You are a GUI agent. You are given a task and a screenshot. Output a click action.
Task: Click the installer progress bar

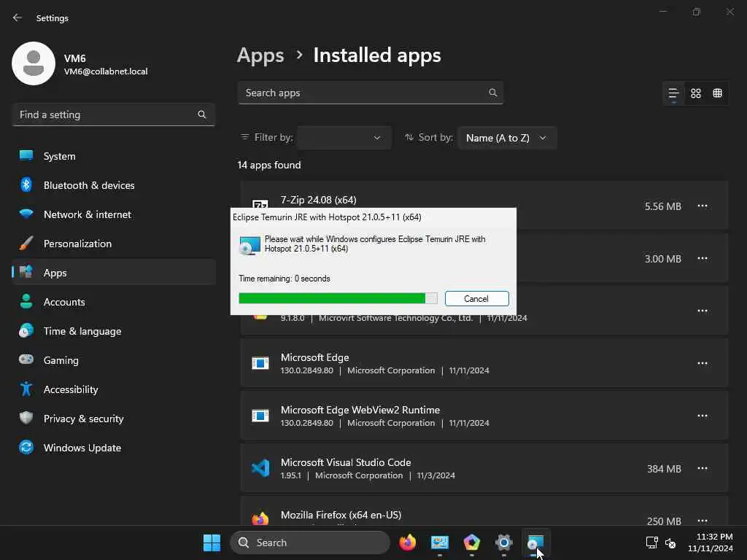tap(338, 298)
